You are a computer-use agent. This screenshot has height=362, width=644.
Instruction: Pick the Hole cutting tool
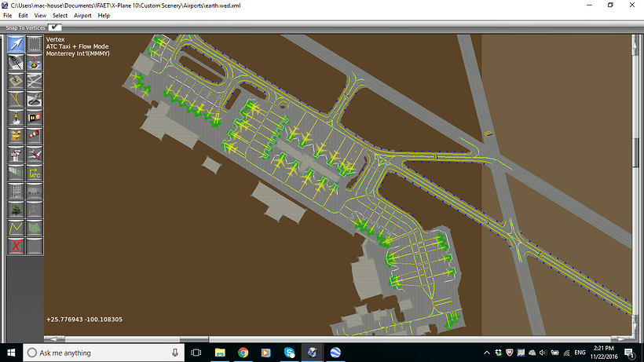[35, 99]
